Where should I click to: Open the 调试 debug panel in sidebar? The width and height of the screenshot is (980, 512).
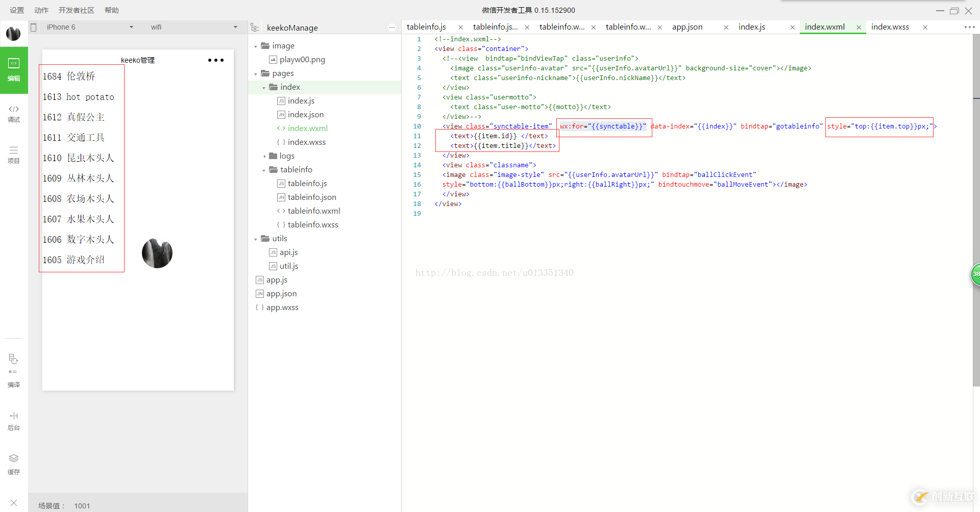tap(14, 113)
